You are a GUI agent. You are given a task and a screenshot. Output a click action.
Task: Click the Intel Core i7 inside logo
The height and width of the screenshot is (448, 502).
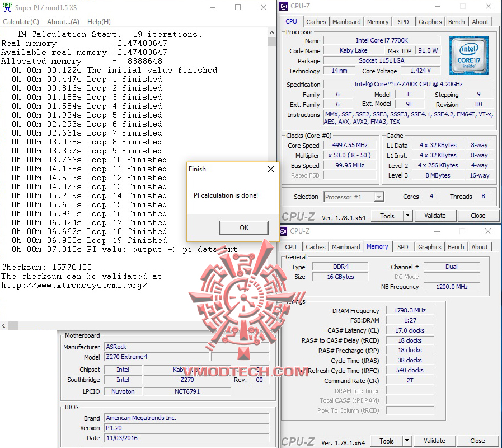click(468, 55)
